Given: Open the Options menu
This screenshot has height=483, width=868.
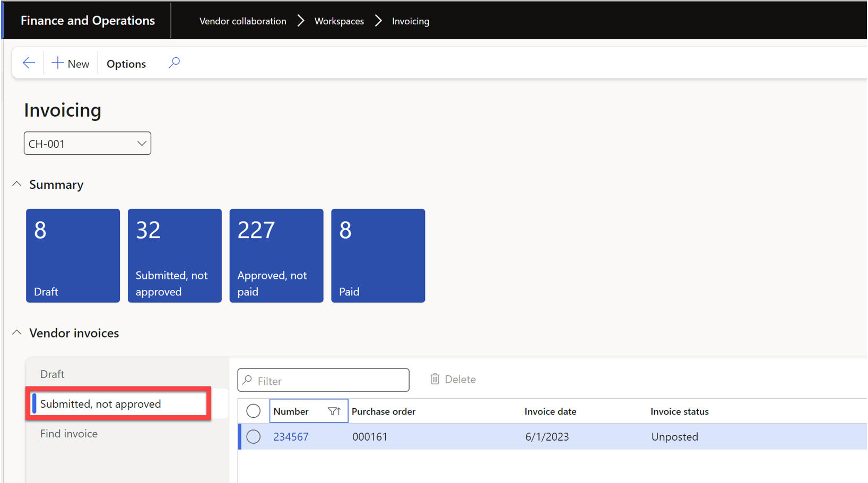Looking at the screenshot, I should [126, 64].
